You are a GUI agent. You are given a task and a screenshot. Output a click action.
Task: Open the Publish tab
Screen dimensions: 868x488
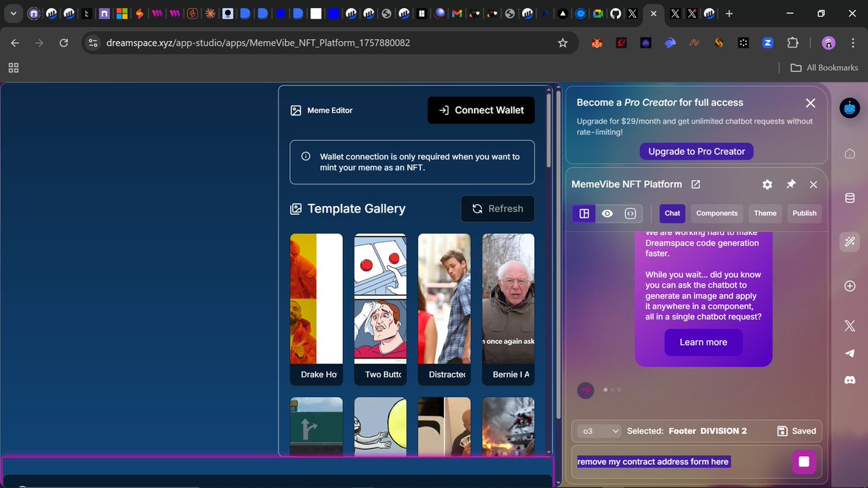click(x=804, y=213)
